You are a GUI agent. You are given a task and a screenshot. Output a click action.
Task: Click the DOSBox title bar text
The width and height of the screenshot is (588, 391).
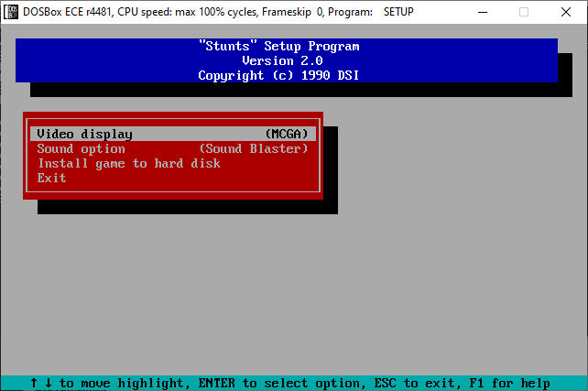(218, 12)
